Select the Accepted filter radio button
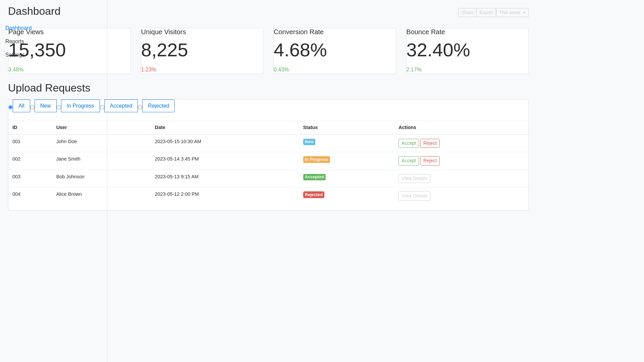The width and height of the screenshot is (644, 362). [102, 107]
